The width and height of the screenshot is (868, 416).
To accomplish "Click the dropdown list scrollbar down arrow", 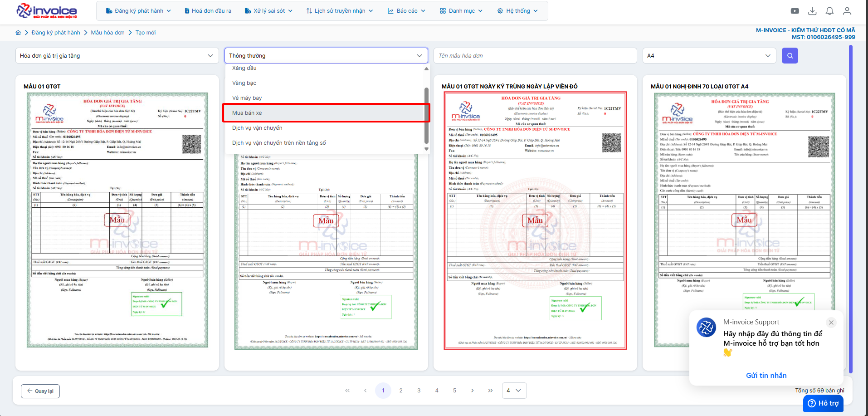I will tap(426, 149).
